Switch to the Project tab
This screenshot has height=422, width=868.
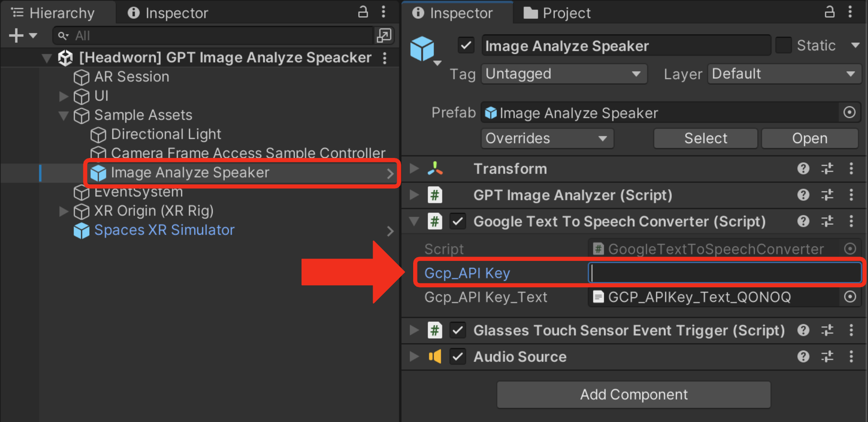tap(557, 13)
